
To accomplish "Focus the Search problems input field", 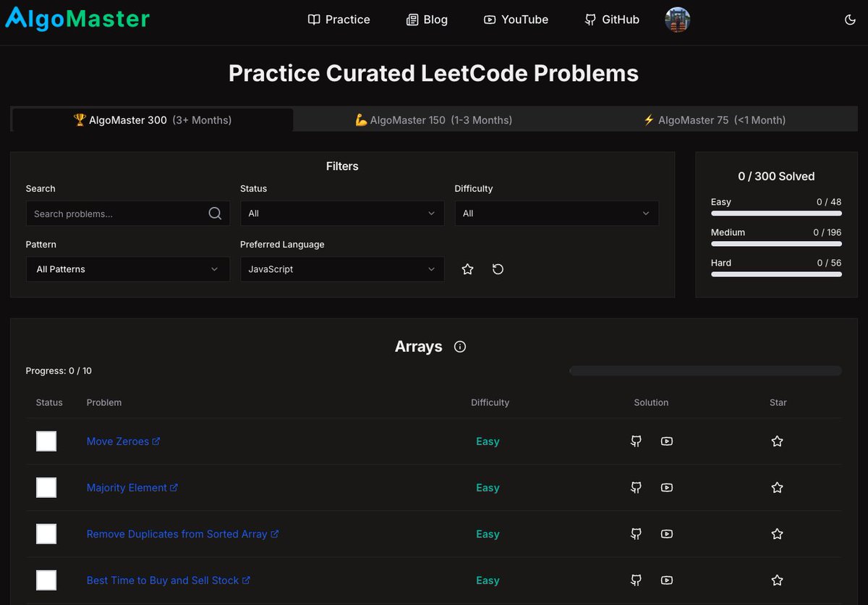I will 128,213.
